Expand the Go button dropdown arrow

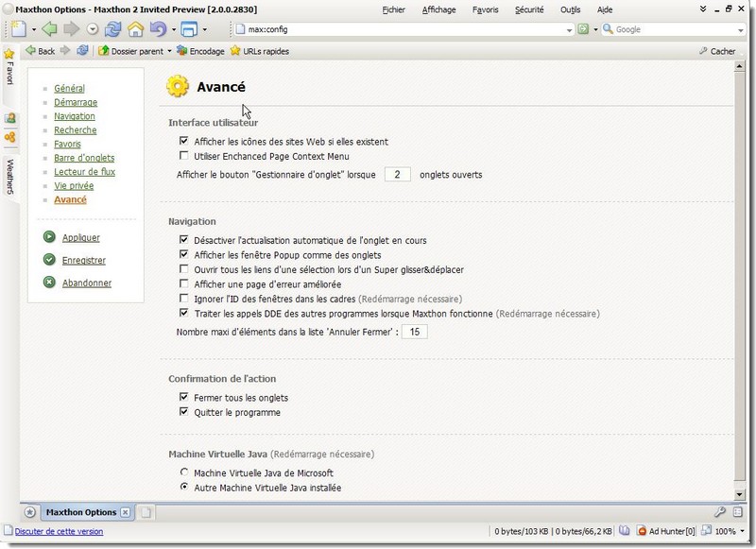(x=595, y=29)
